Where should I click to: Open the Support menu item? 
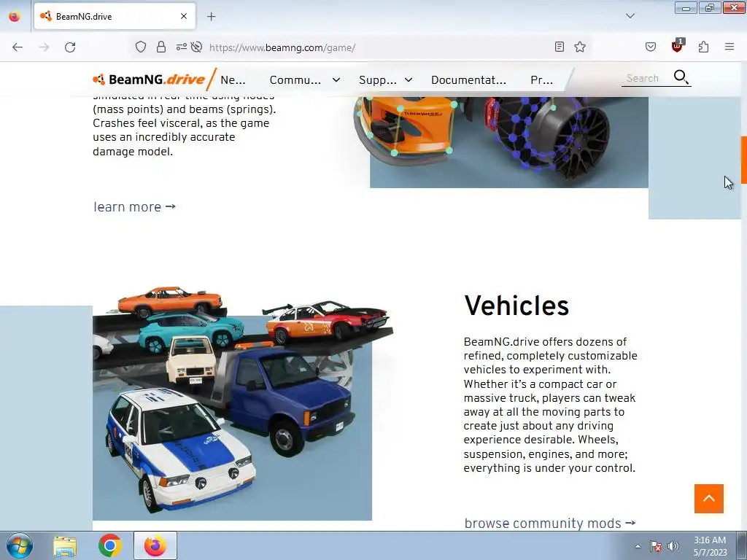click(378, 80)
